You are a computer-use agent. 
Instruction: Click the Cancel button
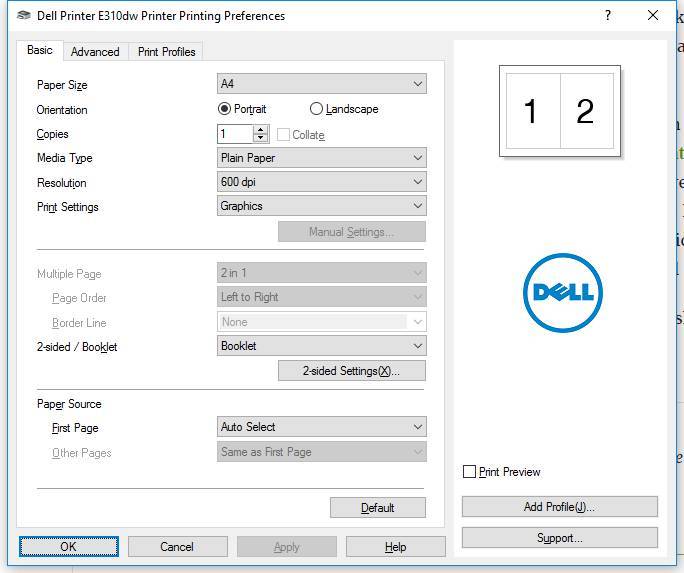click(178, 547)
